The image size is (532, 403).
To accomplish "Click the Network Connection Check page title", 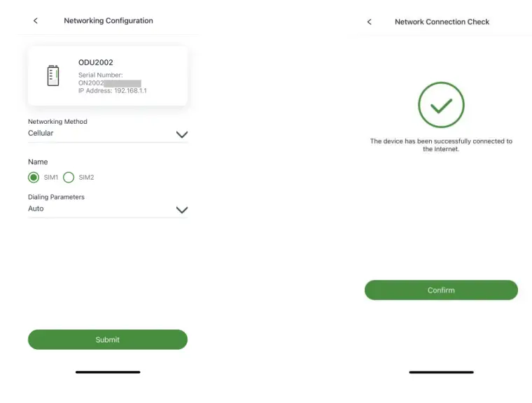I will click(442, 22).
